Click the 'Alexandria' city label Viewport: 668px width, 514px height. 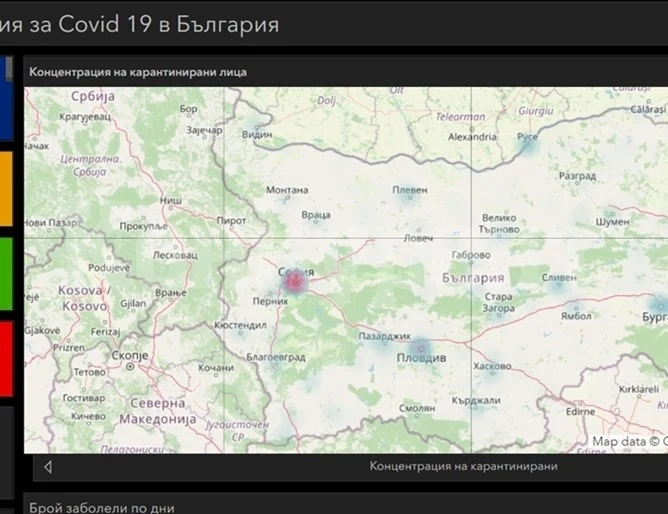[x=472, y=137]
